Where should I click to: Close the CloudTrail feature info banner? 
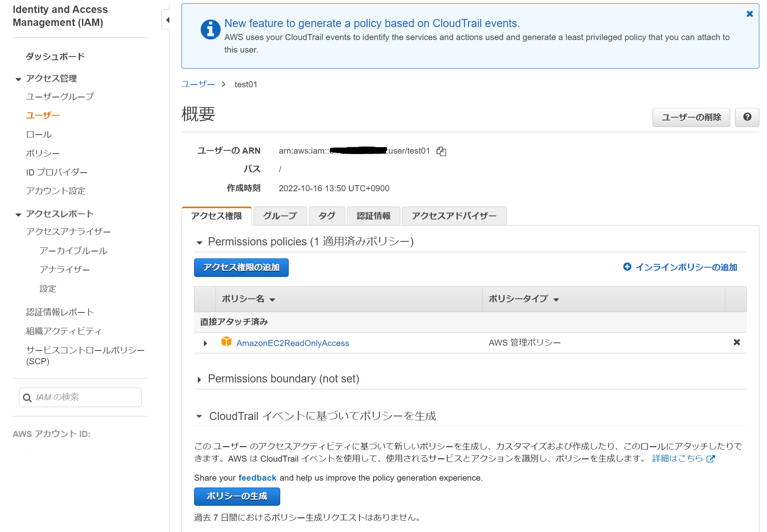(x=750, y=14)
